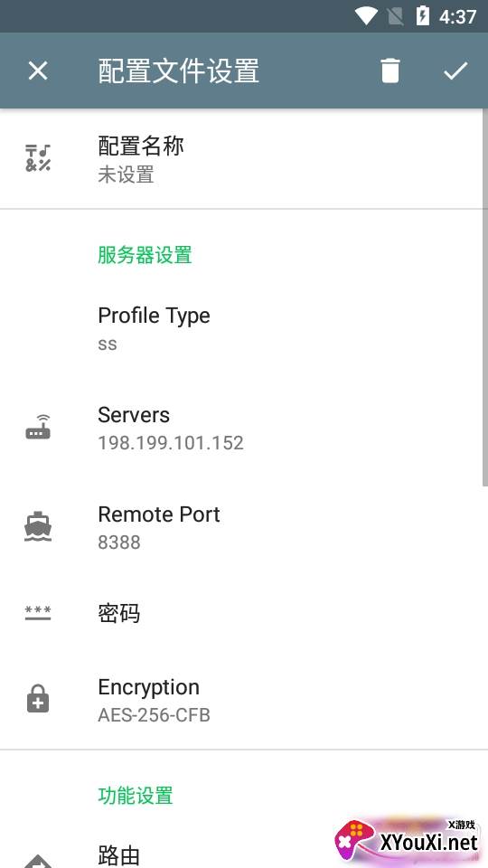Confirm settings with the checkmark icon

tap(455, 71)
